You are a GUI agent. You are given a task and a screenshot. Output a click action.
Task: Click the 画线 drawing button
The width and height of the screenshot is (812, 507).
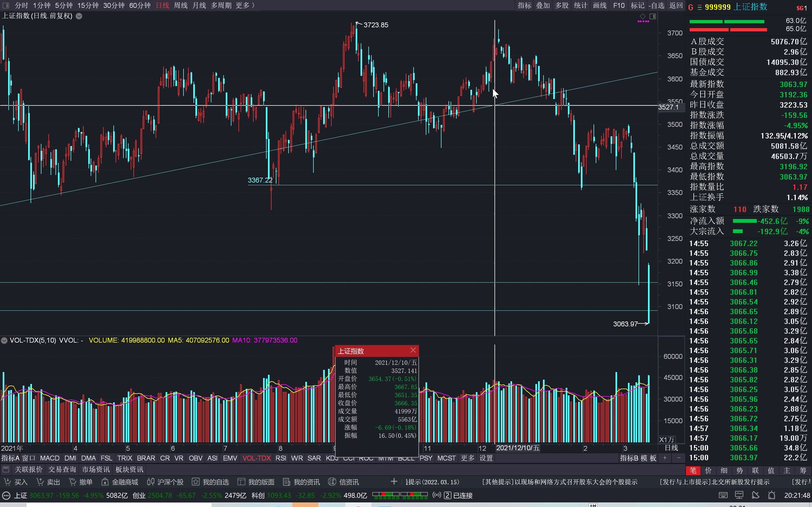600,5
